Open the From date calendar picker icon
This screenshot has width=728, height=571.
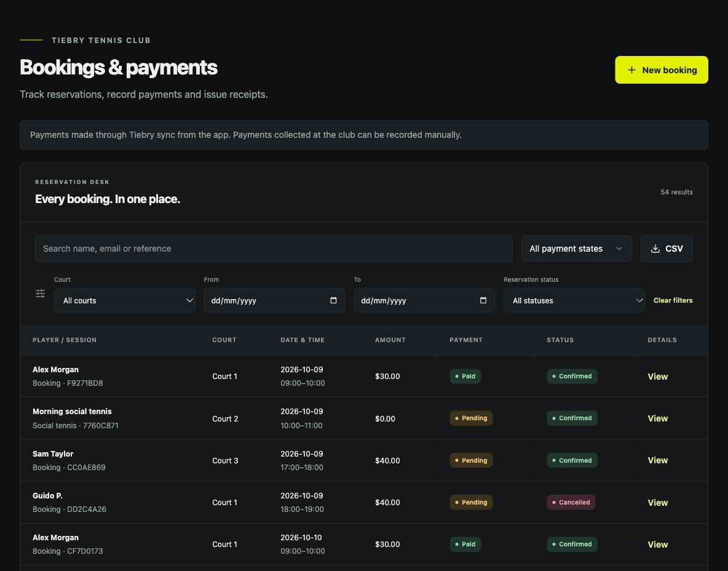tap(333, 300)
